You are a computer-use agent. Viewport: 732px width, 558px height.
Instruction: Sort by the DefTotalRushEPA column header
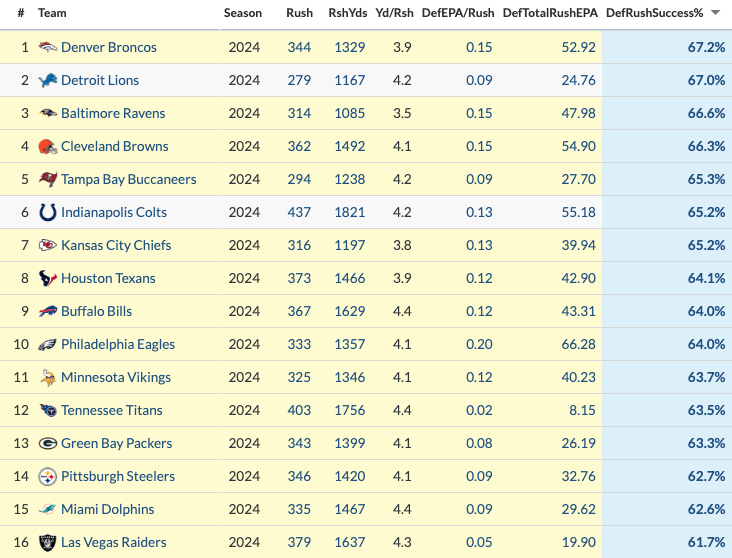[550, 13]
